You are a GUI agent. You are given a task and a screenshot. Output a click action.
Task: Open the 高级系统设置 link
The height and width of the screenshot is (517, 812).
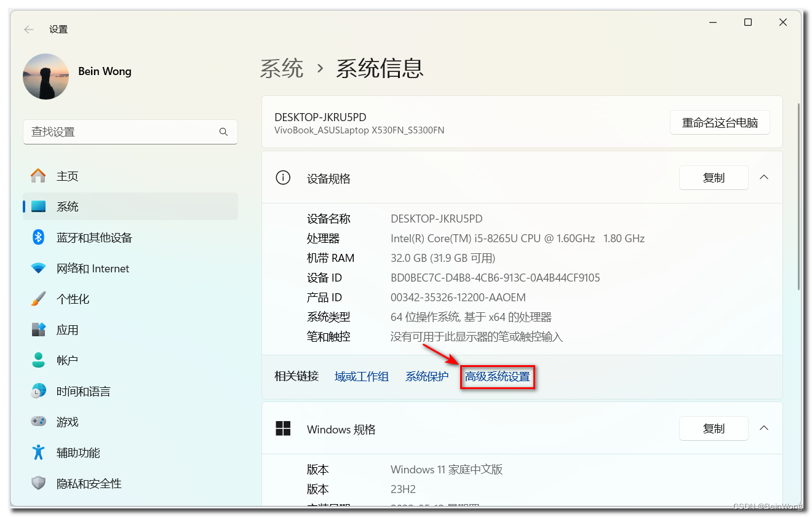coord(498,376)
